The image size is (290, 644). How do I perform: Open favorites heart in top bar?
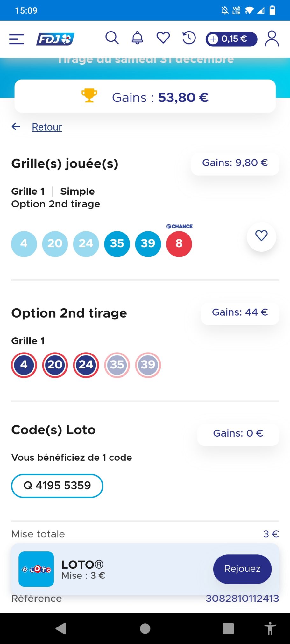pos(163,38)
